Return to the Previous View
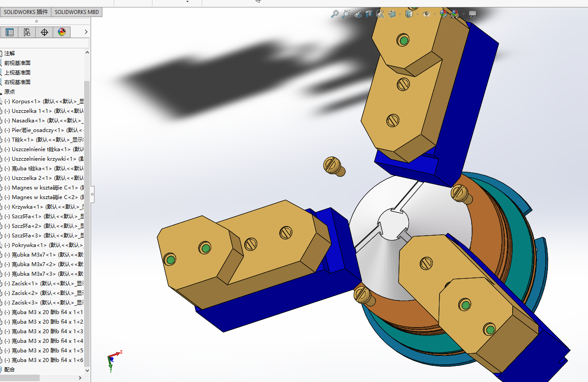This screenshot has width=588, height=382. (358, 14)
